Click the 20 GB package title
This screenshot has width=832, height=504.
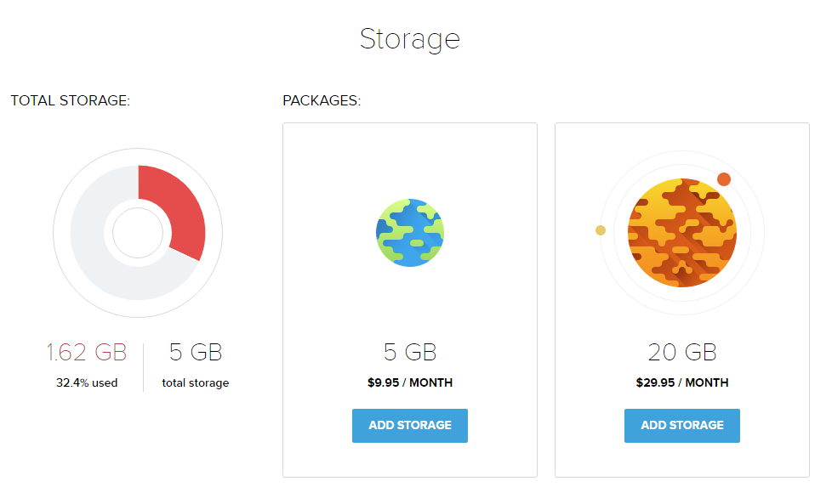click(682, 352)
